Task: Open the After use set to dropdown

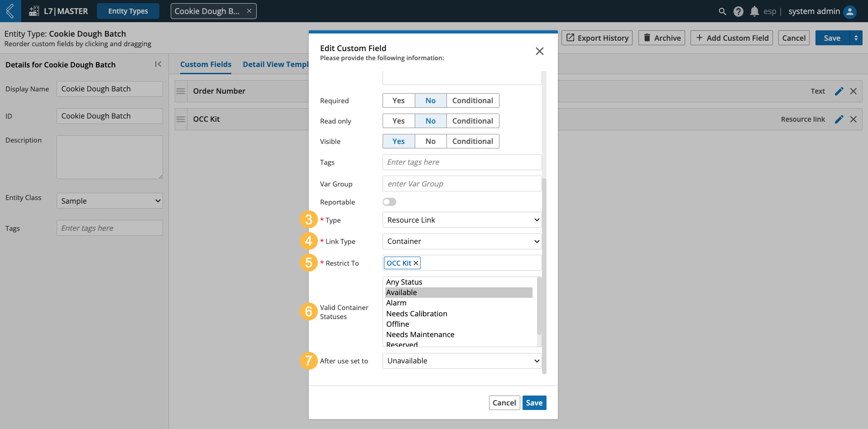Action: 462,361
